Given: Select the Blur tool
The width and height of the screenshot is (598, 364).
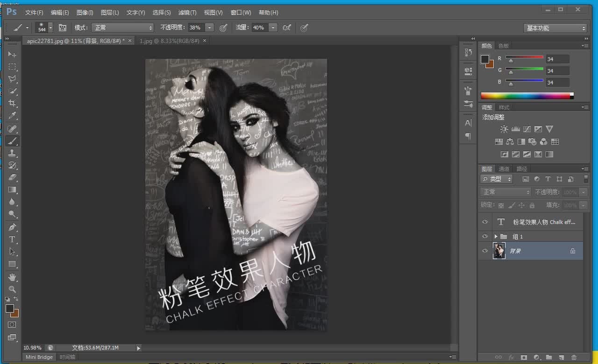Looking at the screenshot, I should pyautogui.click(x=12, y=202).
